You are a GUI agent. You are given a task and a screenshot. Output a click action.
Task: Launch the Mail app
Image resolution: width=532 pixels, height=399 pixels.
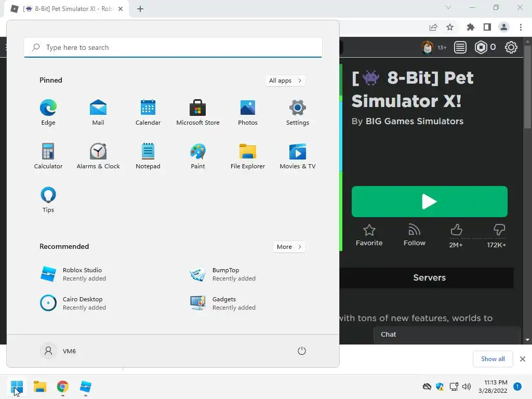click(x=98, y=113)
